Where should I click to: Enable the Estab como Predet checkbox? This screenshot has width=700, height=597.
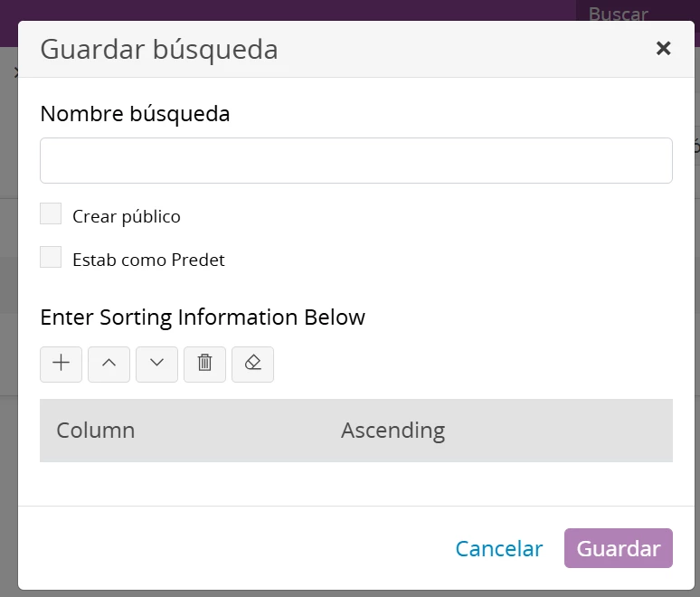coord(51,257)
